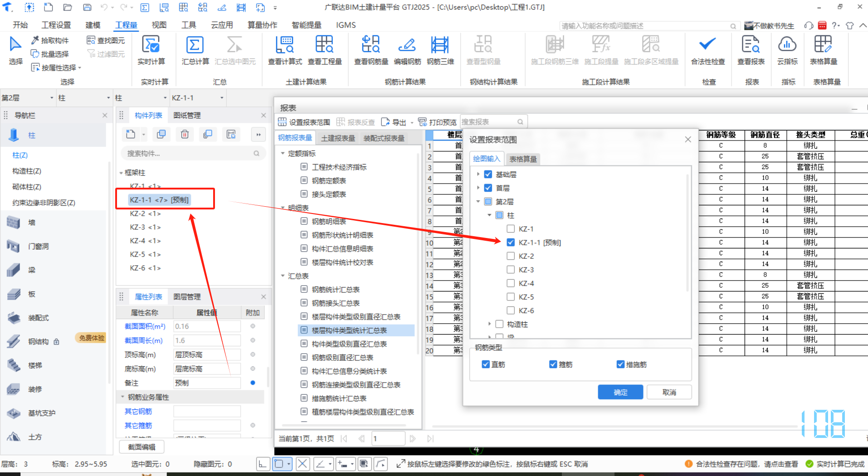Open 查看计算式 tool

(x=285, y=50)
